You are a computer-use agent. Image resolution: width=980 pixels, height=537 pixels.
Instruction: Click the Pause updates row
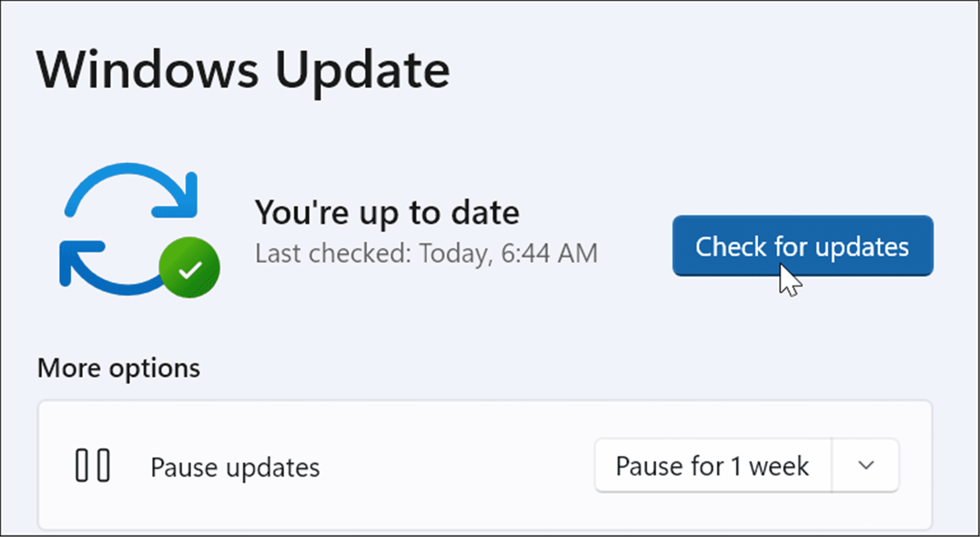[234, 466]
